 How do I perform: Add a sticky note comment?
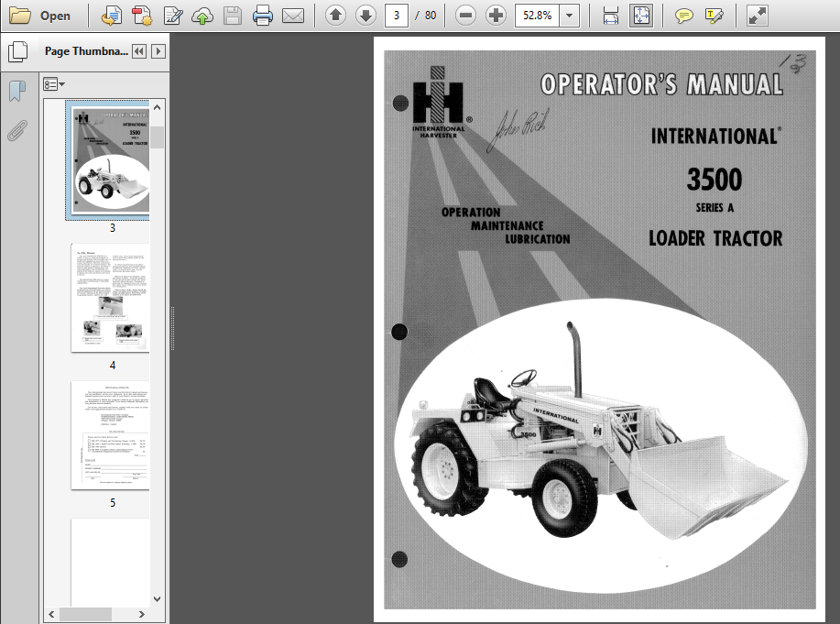[x=683, y=16]
